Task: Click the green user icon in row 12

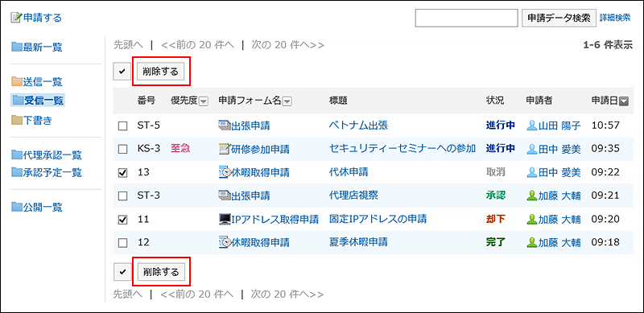Action: coord(532,243)
